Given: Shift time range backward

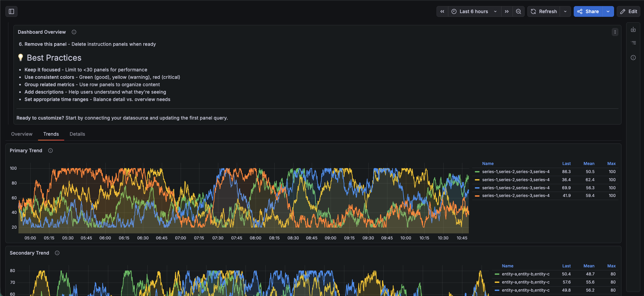Looking at the screenshot, I should coord(442,11).
